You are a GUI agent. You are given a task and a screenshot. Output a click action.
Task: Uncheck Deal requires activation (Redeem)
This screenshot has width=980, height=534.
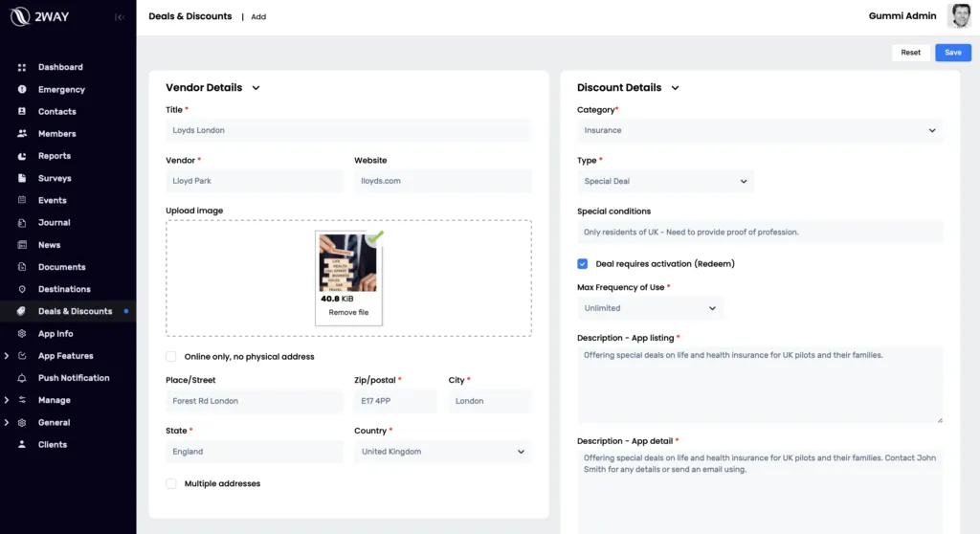[x=583, y=263]
